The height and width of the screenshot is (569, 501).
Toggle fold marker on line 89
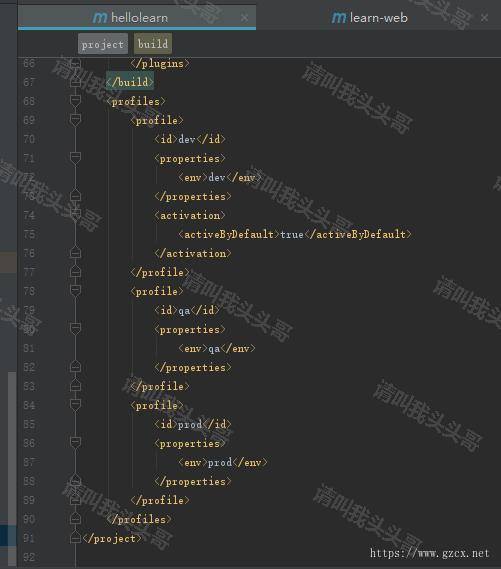tap(75, 500)
